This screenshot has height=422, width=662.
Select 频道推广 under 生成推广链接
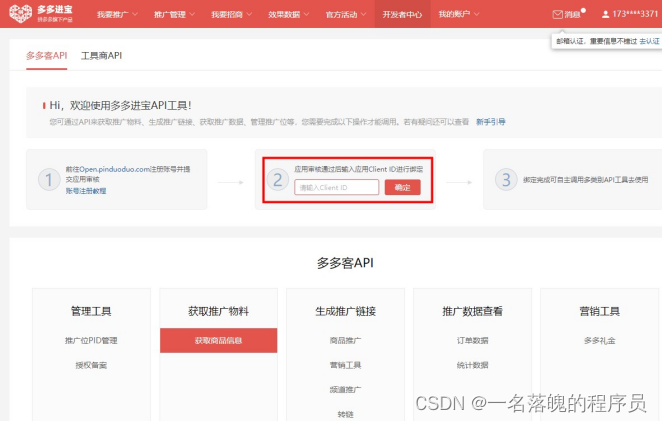tap(345, 390)
